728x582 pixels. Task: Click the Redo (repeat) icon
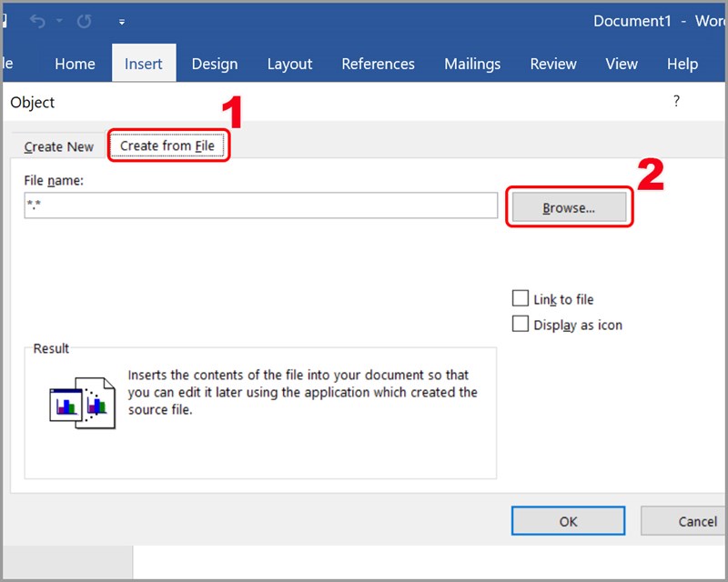[84, 21]
